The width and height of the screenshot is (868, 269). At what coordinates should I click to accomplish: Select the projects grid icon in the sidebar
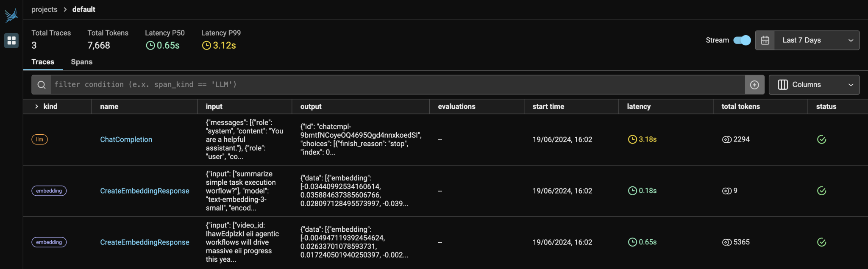click(11, 40)
